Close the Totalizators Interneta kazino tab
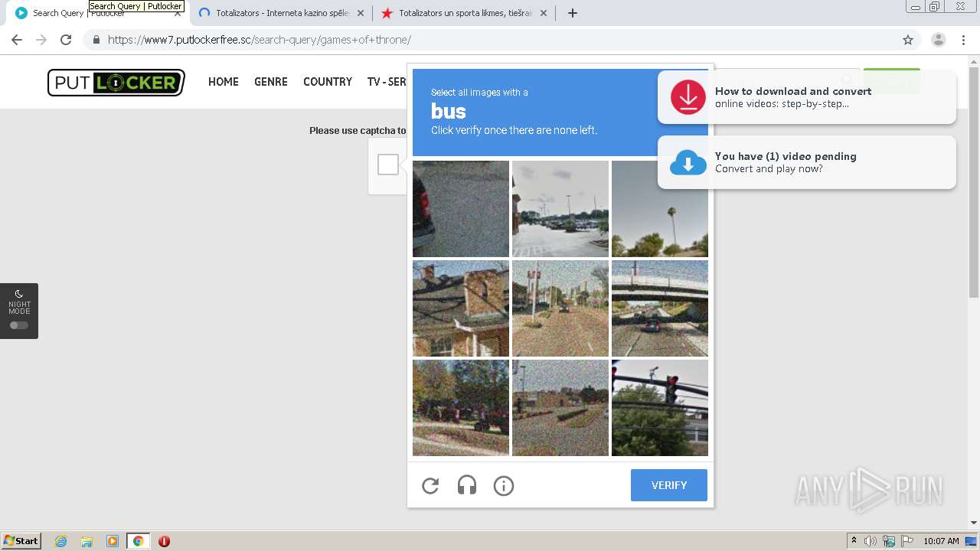980x551 pixels. pos(361,13)
